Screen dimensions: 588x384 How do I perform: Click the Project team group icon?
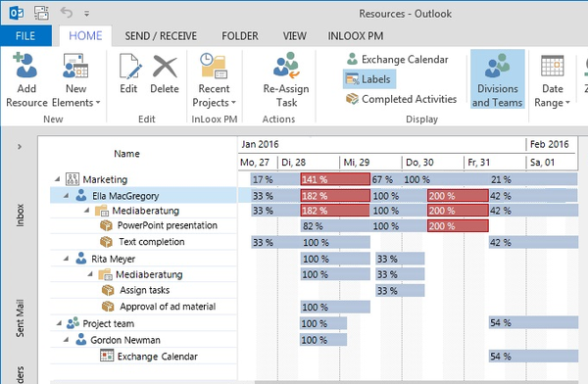[73, 323]
